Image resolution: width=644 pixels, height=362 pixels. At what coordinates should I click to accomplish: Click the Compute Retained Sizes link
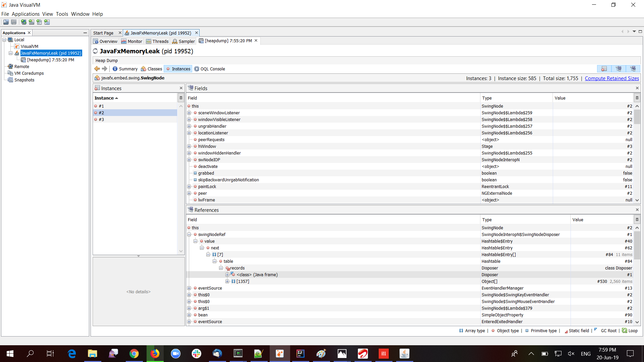611,78
